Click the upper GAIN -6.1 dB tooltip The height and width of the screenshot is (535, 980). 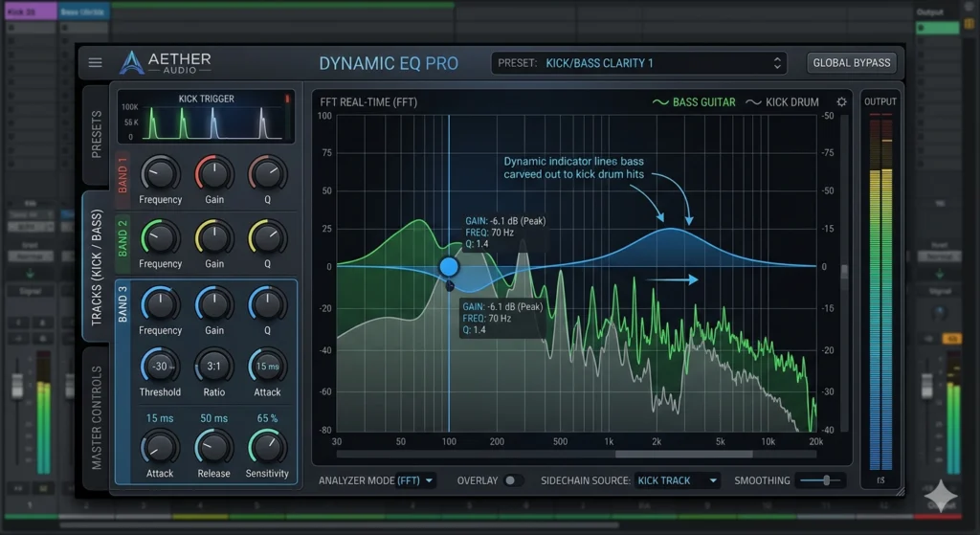click(505, 233)
